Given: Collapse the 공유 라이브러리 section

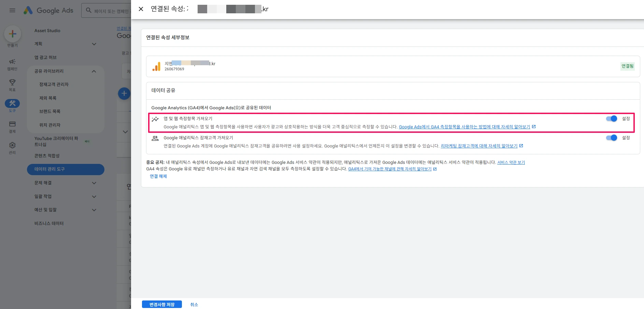Looking at the screenshot, I should (94, 71).
